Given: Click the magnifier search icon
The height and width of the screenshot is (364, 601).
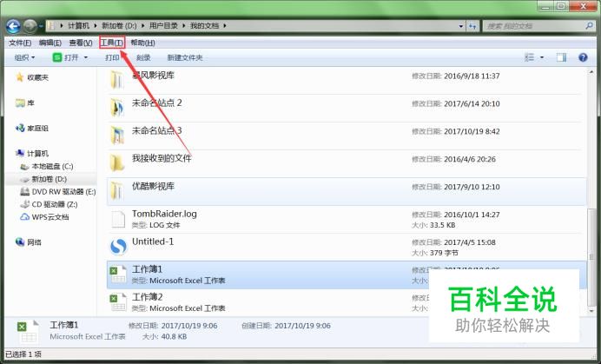Looking at the screenshot, I should pos(589,26).
